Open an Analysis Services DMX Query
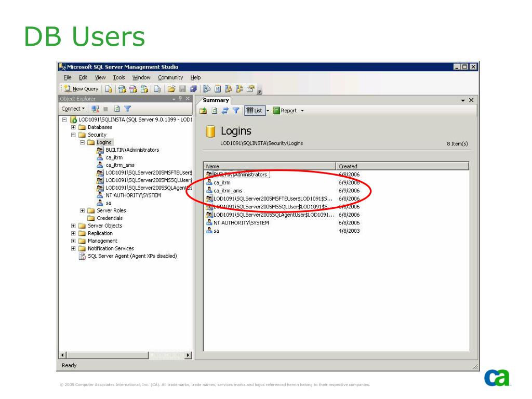Viewport: 532px width, 399px height. [134, 89]
